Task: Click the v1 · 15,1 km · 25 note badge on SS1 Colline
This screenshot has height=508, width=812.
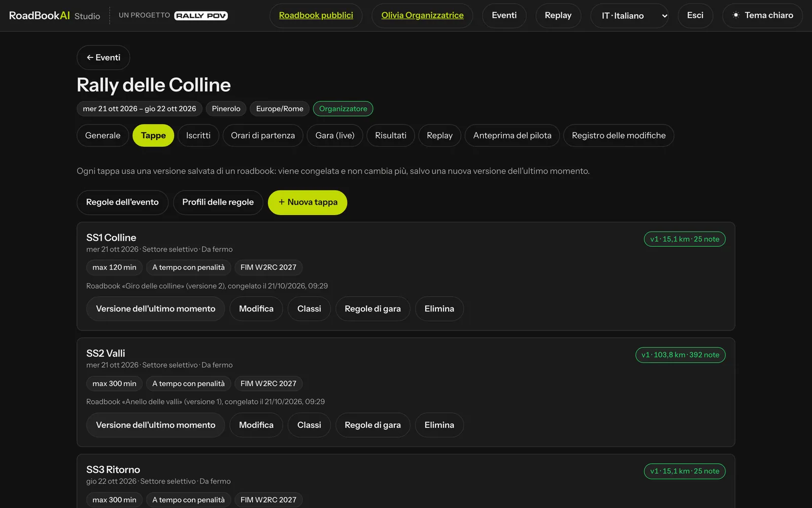Action: click(685, 239)
